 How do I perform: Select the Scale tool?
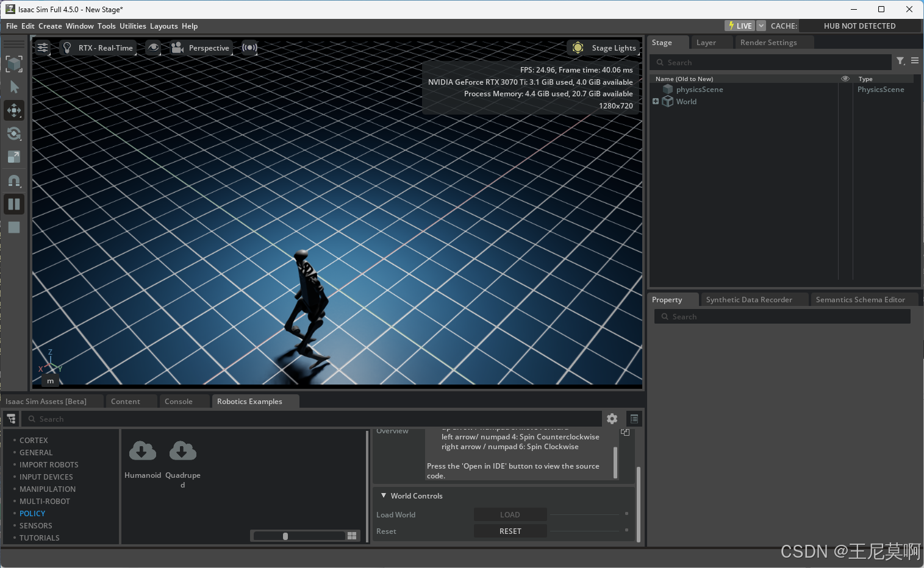tap(14, 157)
